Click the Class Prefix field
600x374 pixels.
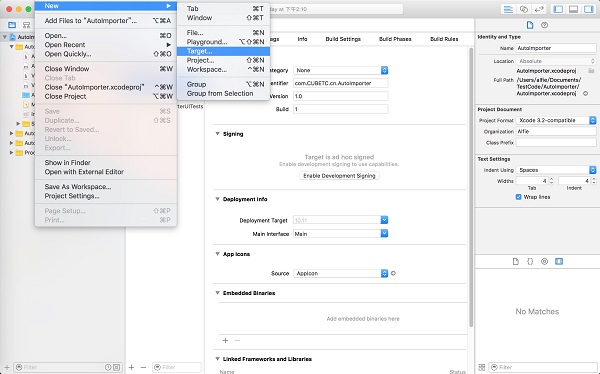click(x=556, y=142)
